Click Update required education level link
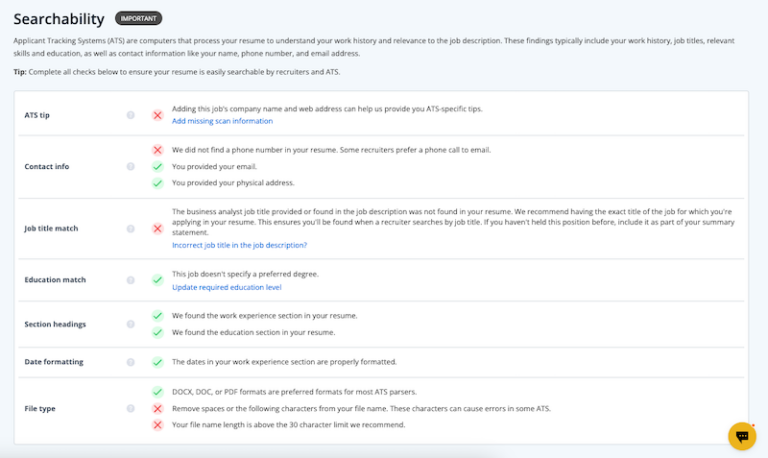Image resolution: width=768 pixels, height=458 pixels. [226, 287]
